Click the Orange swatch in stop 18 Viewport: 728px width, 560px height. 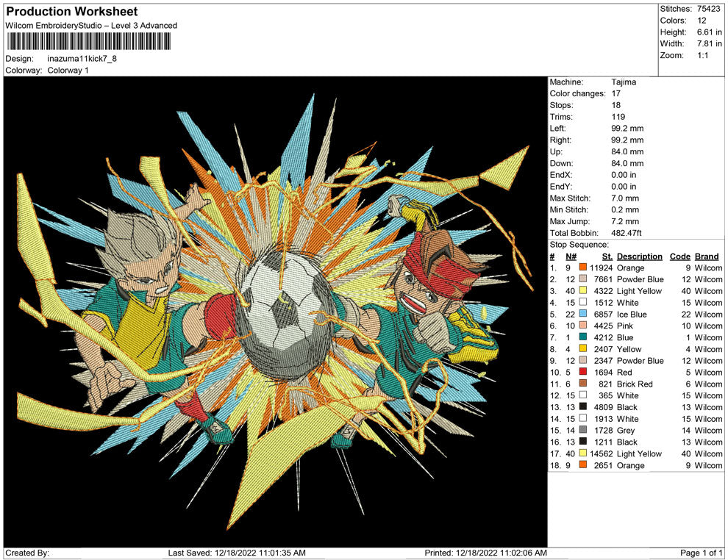582,465
